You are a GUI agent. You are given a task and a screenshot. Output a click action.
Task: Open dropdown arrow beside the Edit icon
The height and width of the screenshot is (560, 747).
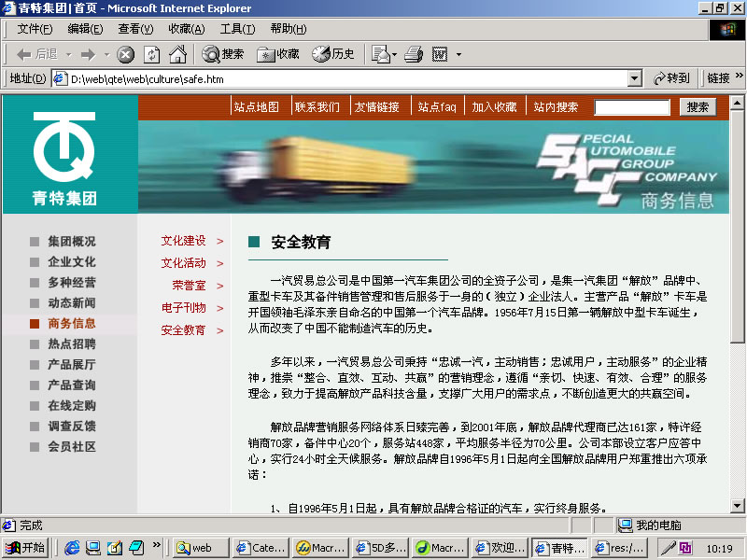pyautogui.click(x=458, y=55)
